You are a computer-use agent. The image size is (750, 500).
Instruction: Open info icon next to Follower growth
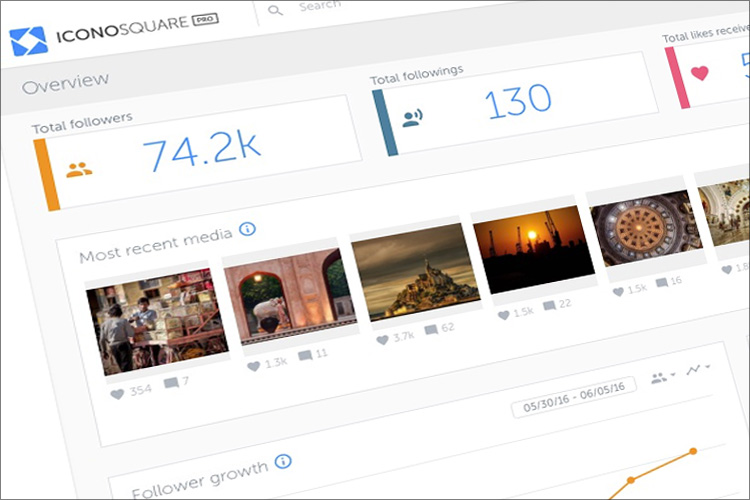coord(283,461)
